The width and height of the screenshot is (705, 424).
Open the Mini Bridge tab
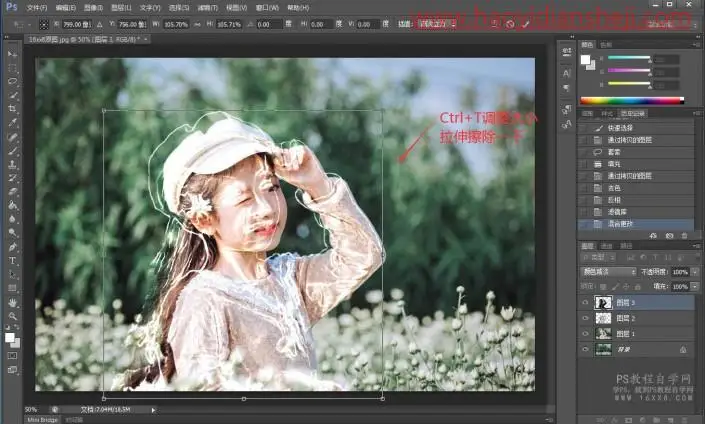point(43,420)
